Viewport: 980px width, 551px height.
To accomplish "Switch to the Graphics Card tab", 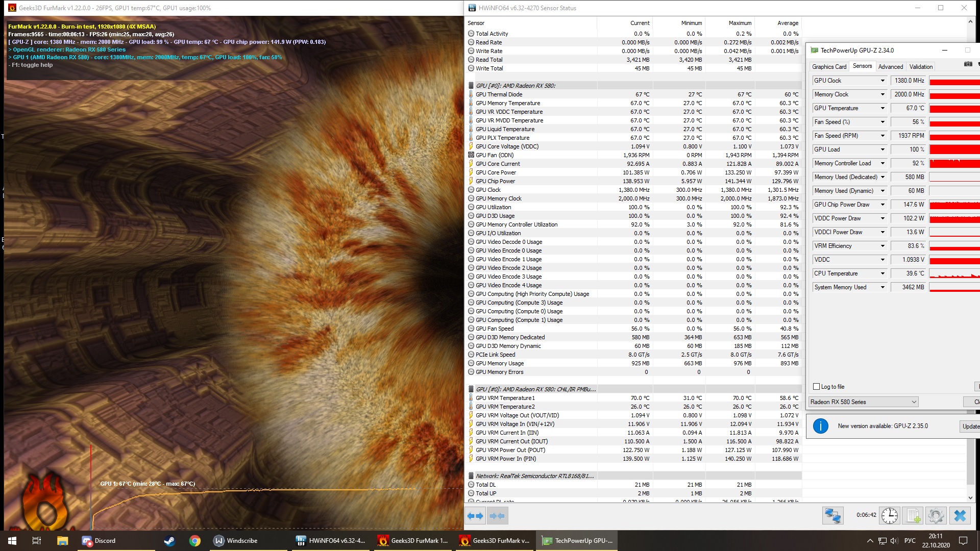I will 829,67.
